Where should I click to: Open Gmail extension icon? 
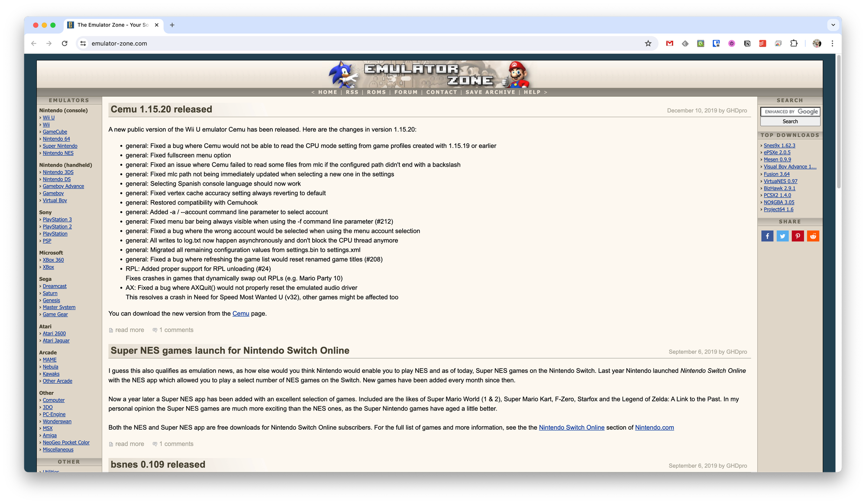pyautogui.click(x=669, y=43)
